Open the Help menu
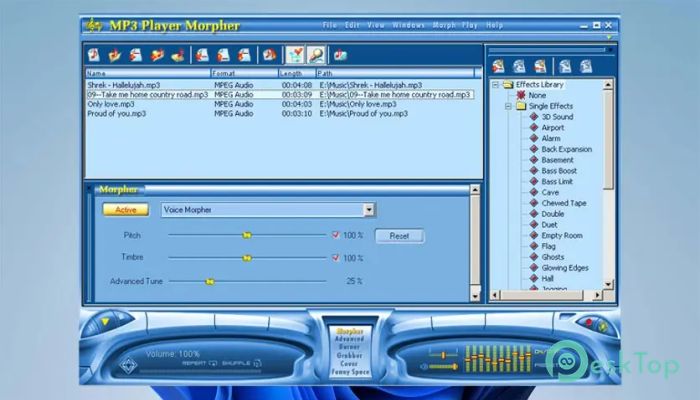Viewport: 700px width, 400px height. 495,25
